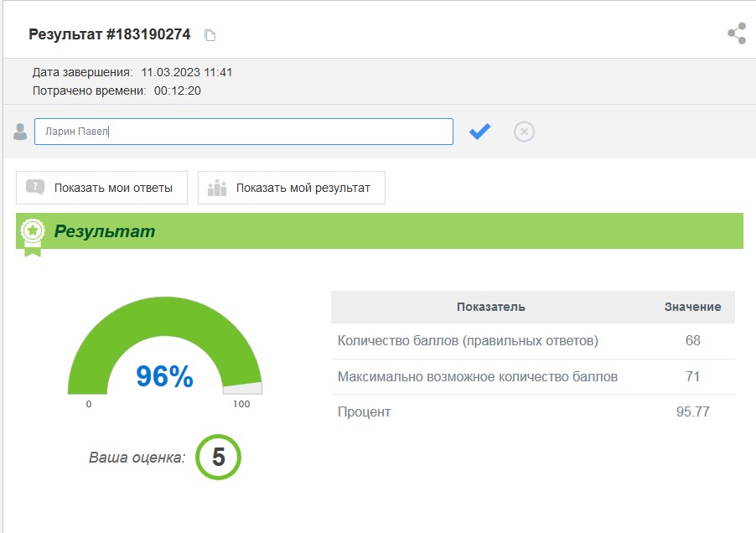Click into the name field containing Ларин Павел
756x533 pixels.
click(x=243, y=132)
